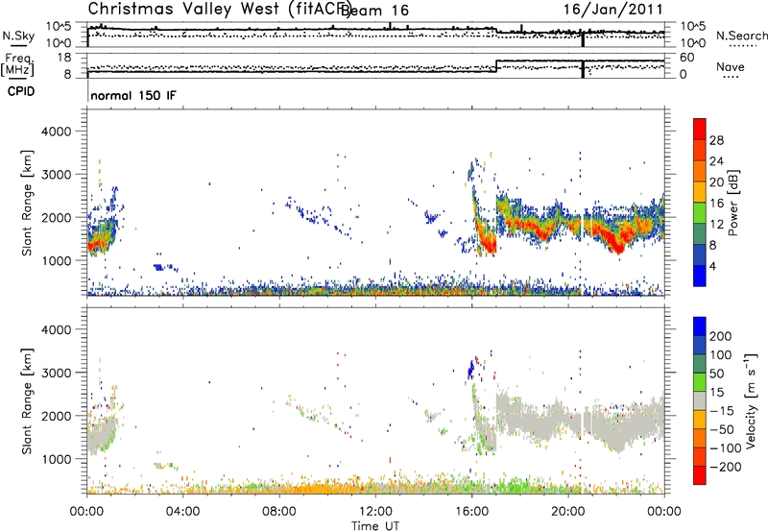This screenshot has width=768, height=532.
Task: Click the "Nave" legend label
Action: point(731,66)
